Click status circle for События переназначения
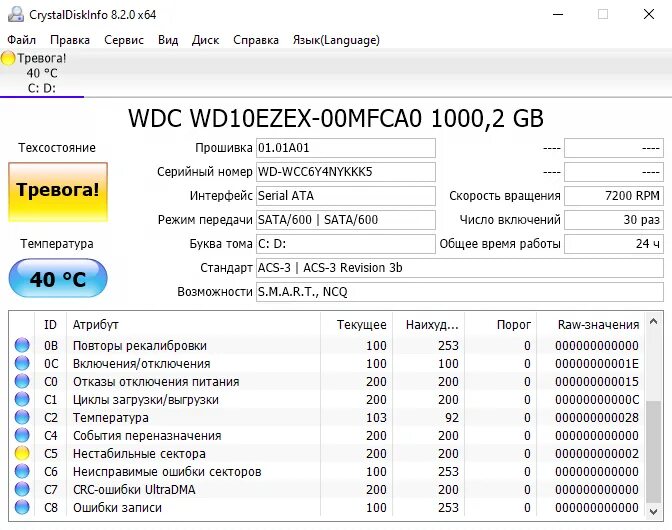Image resolution: width=672 pixels, height=530 pixels. (x=22, y=435)
